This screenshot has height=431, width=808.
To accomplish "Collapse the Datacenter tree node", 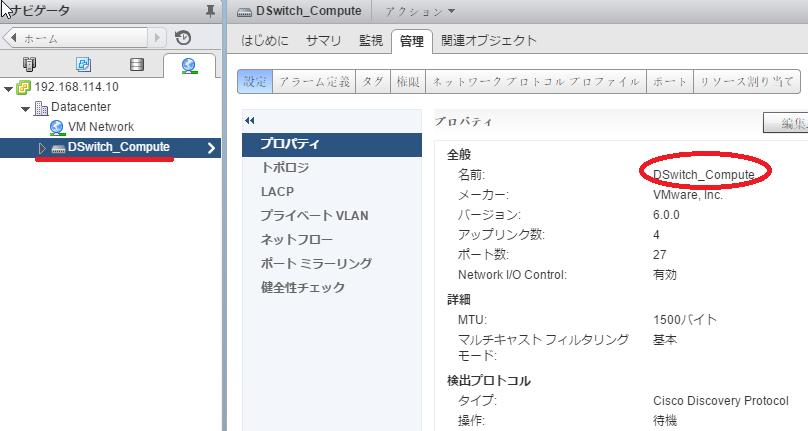I will (x=25, y=109).
